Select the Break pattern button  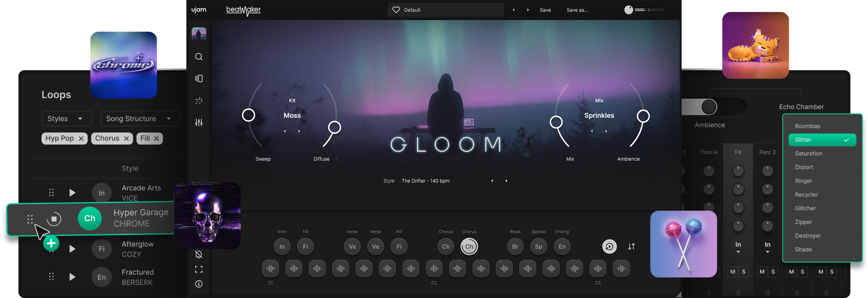(x=515, y=247)
